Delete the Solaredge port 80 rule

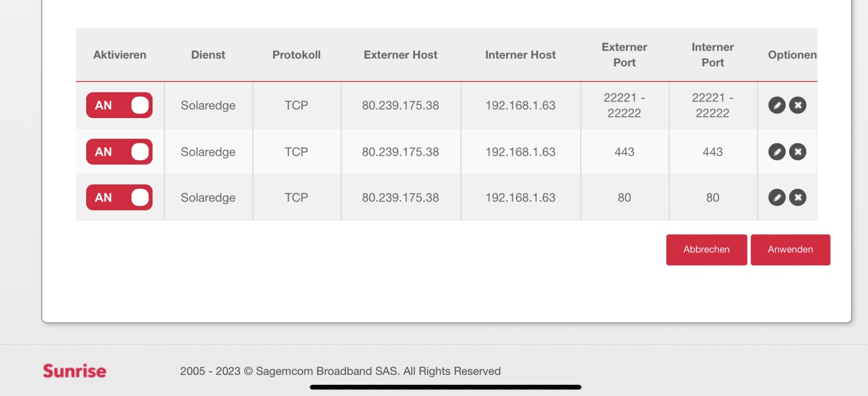[x=798, y=197]
